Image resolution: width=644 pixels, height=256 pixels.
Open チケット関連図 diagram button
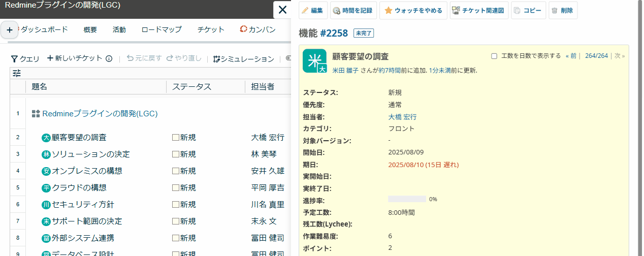pos(479,10)
